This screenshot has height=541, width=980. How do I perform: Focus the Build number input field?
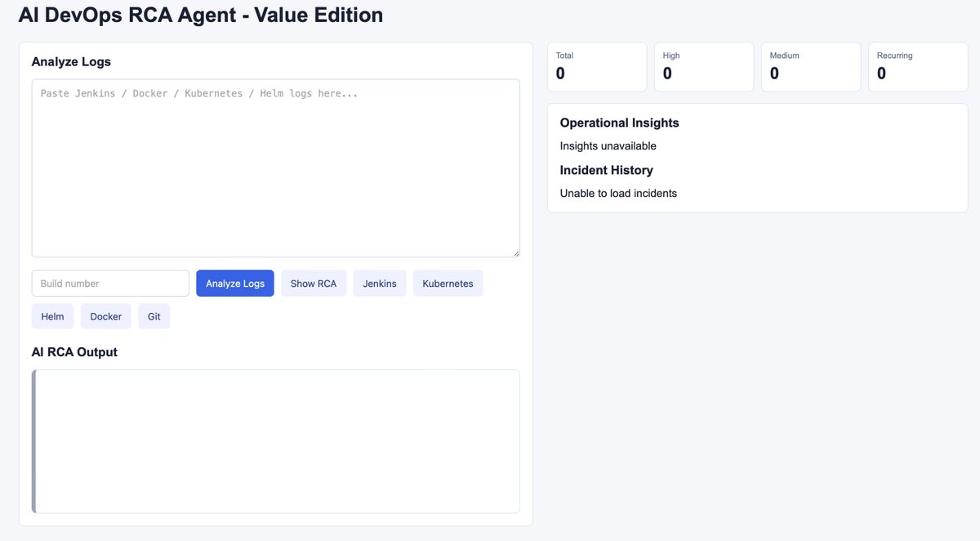click(110, 284)
